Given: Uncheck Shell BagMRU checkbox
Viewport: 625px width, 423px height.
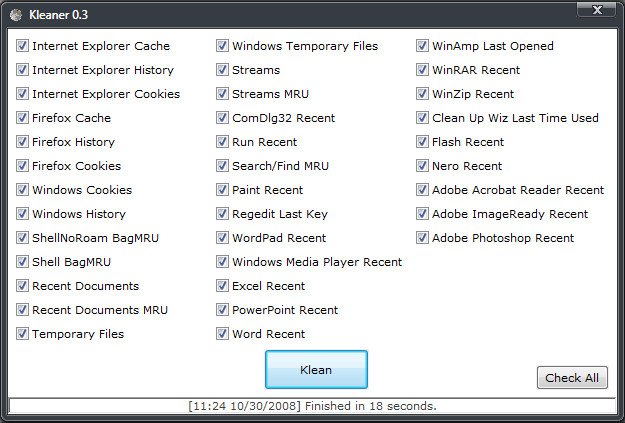Looking at the screenshot, I should click(x=22, y=262).
